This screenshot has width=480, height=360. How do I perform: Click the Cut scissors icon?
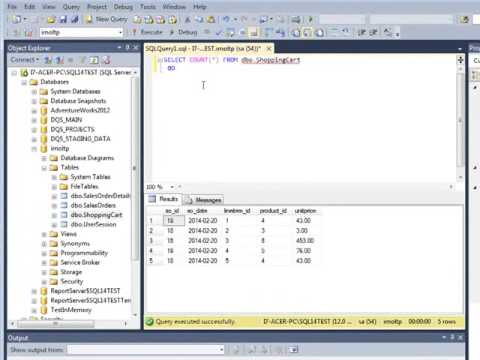click(x=188, y=20)
